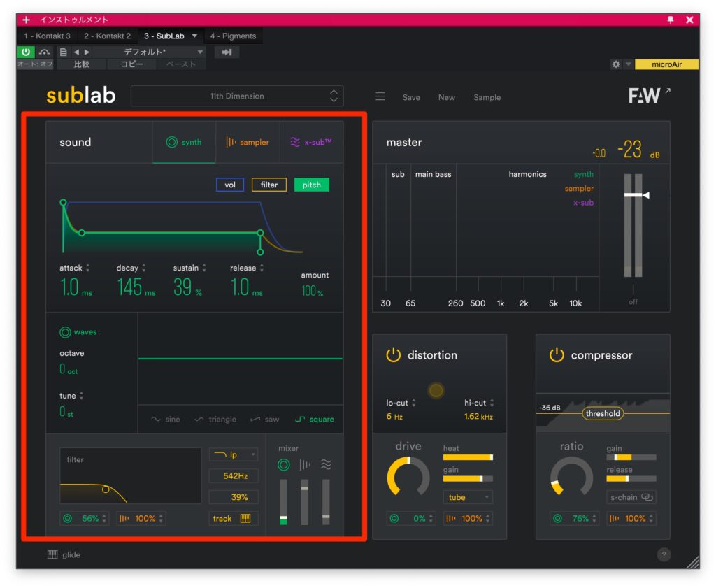Click the hamburger menu icon beside Save
The image size is (716, 588).
380,97
